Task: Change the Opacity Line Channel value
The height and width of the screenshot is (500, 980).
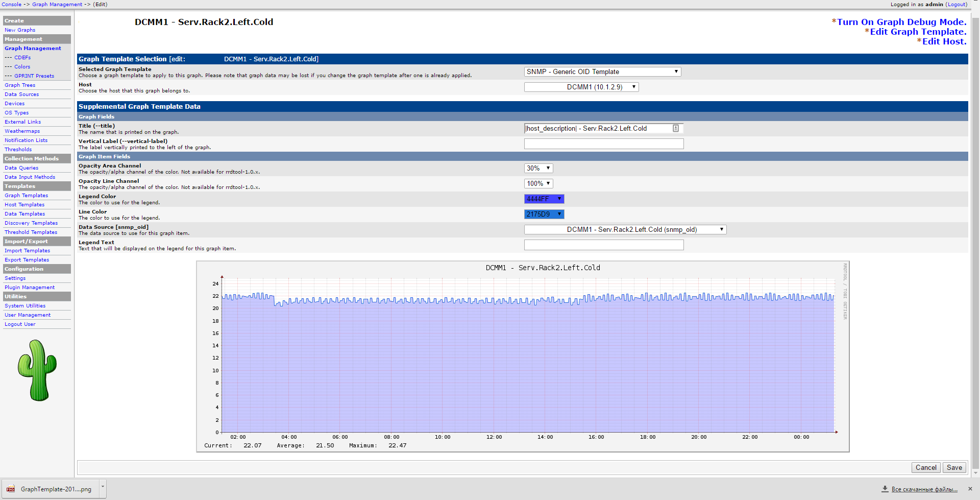Action: (538, 184)
